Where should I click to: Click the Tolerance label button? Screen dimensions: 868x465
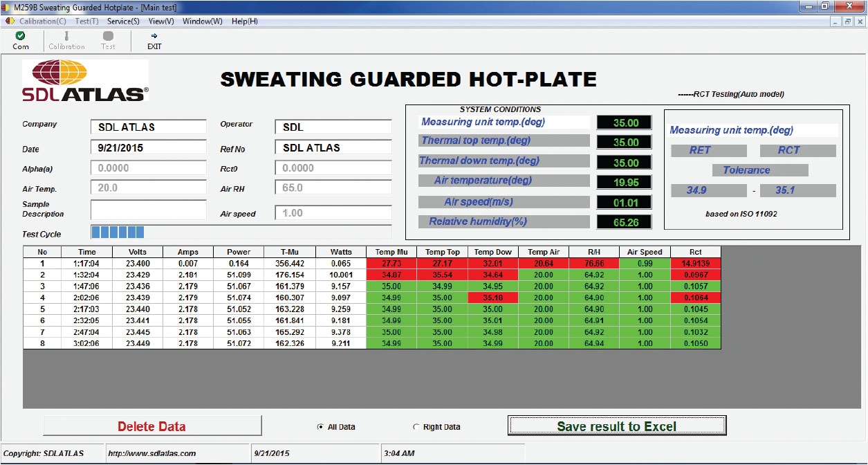tap(760, 170)
